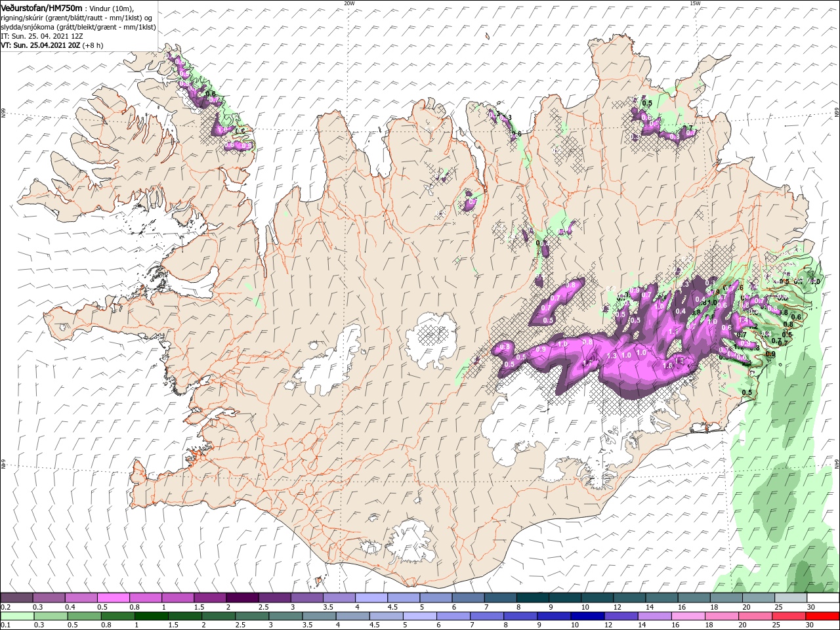Pick the light lavender swatch after 4 in snow legend

pyautogui.click(x=370, y=598)
